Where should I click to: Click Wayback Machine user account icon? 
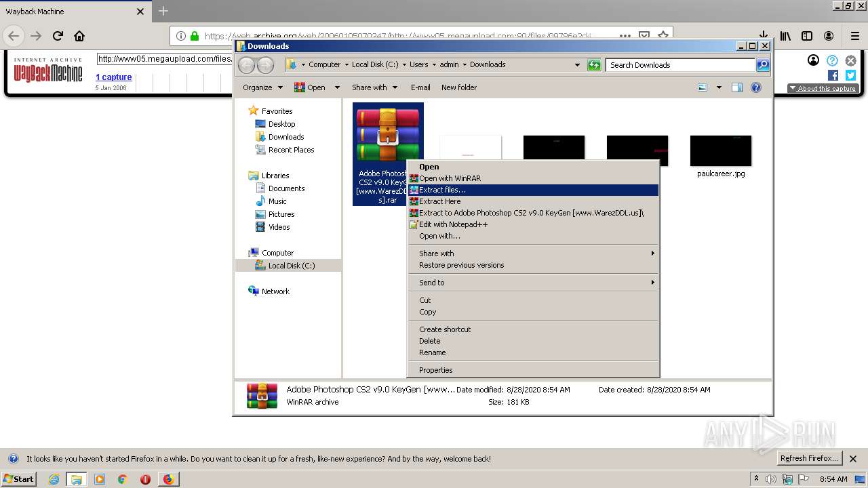pos(813,60)
